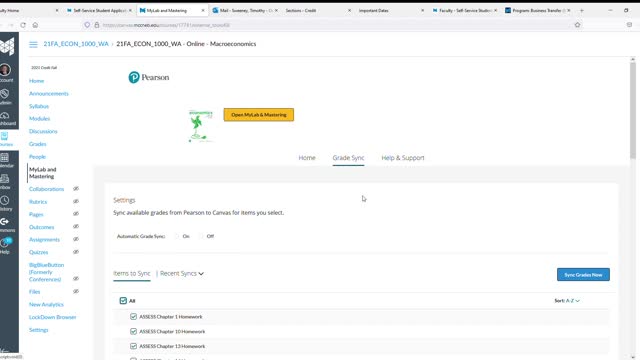The width and height of the screenshot is (640, 360).
Task: Uncheck ASSESS Chapter 1 Homework
Action: click(133, 317)
